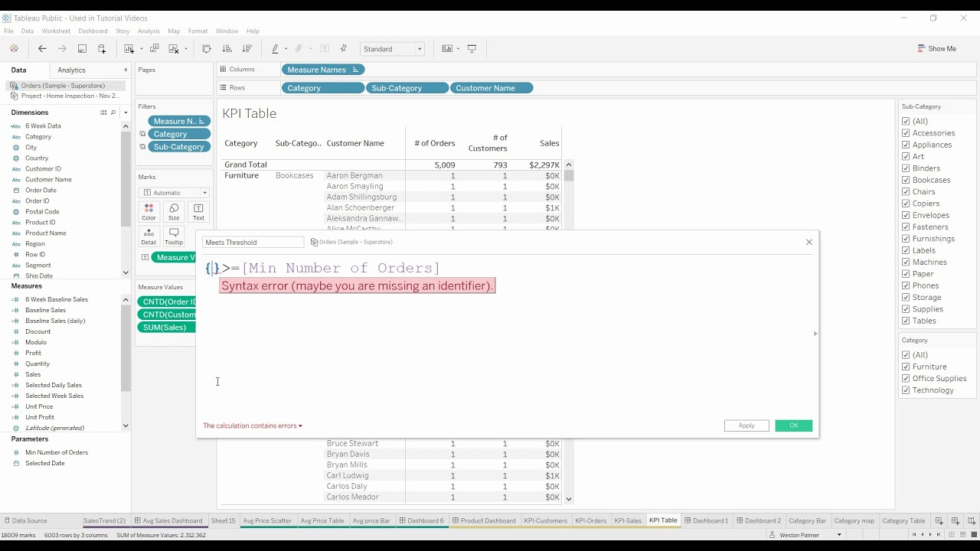The width and height of the screenshot is (980, 551).
Task: Click the Sort Descending toolbar icon
Action: [x=247, y=48]
